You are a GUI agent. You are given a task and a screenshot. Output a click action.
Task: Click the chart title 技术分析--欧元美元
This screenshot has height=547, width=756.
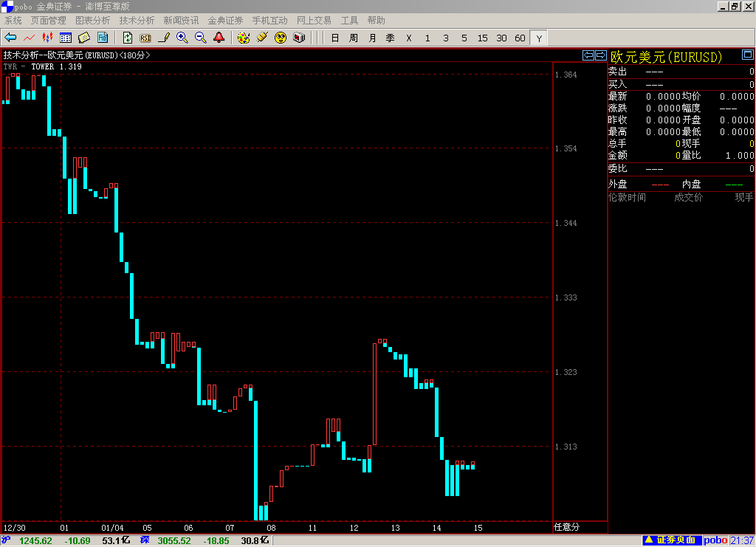point(77,55)
